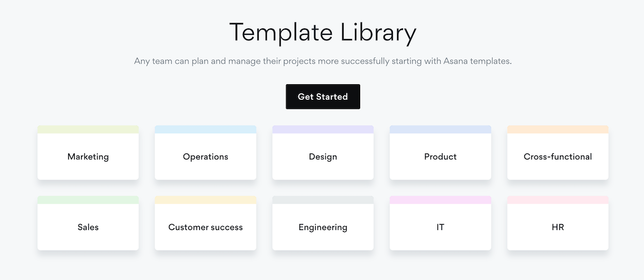Choose the Product template category
This screenshot has width=644, height=280.
coord(440,157)
